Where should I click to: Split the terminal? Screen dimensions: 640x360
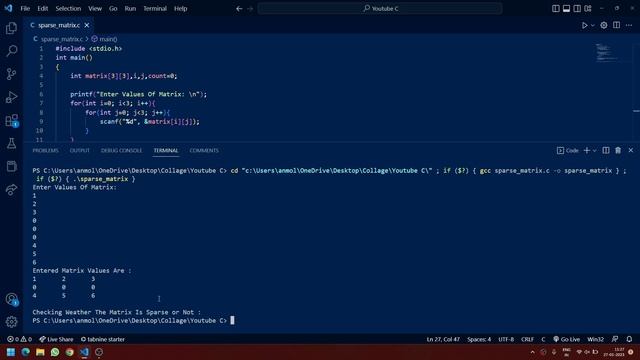point(606,151)
